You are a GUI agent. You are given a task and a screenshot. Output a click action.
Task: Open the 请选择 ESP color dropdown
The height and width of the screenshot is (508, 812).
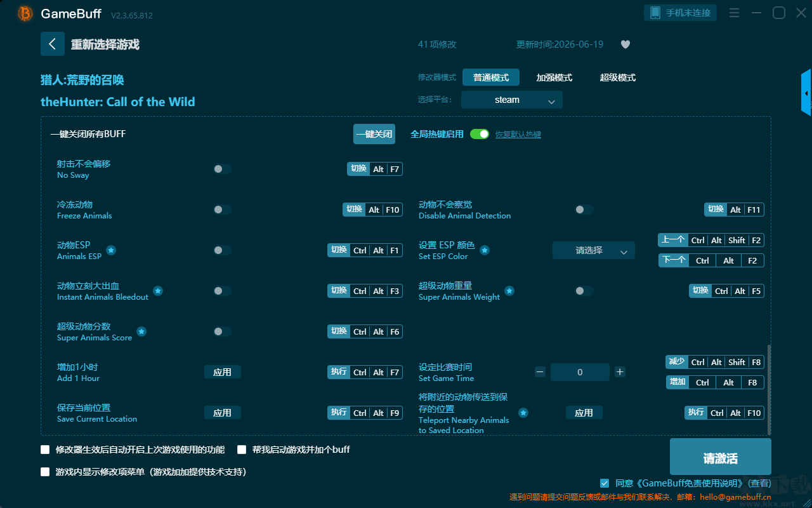point(594,250)
